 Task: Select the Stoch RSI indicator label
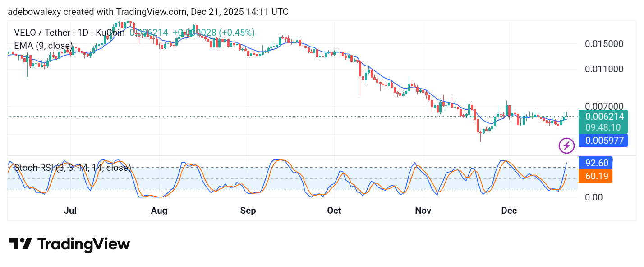72,168
